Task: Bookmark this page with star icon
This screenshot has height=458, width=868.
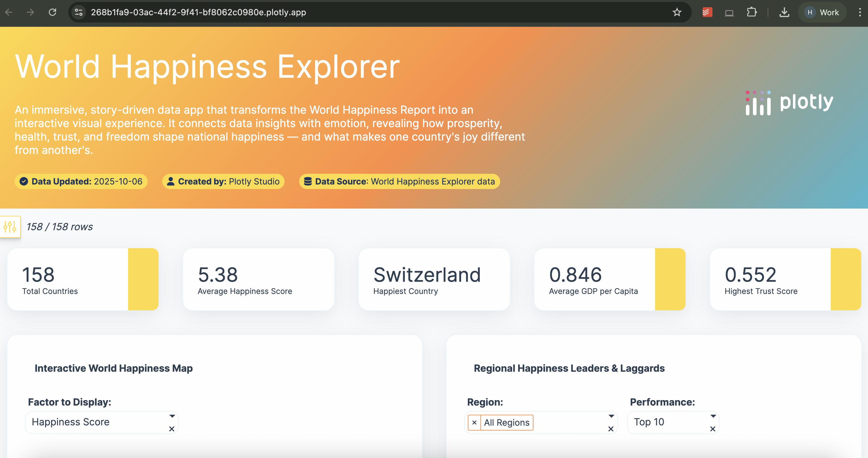Action: (x=676, y=13)
